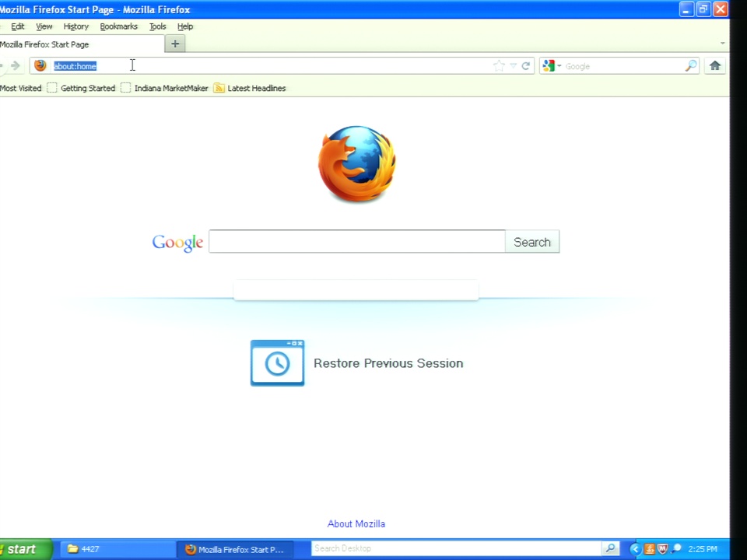Click the 2:25 PM taskbar clock

pos(703,549)
